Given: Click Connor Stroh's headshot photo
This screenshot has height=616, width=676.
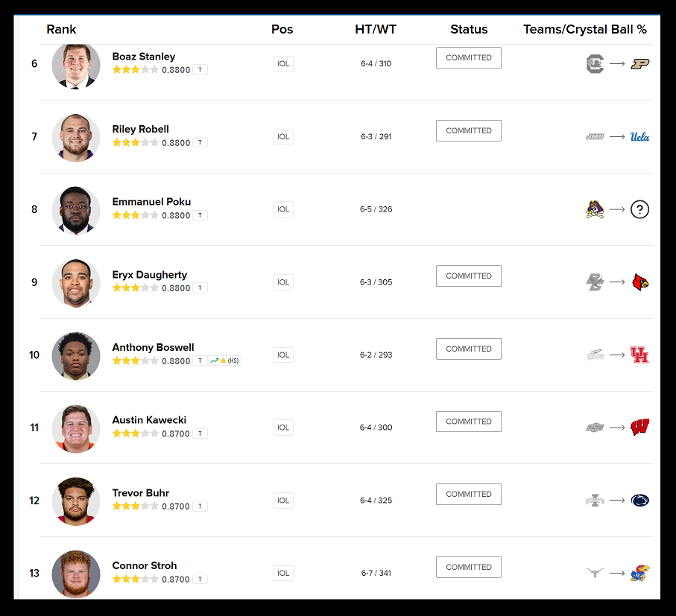Looking at the screenshot, I should point(76,574).
